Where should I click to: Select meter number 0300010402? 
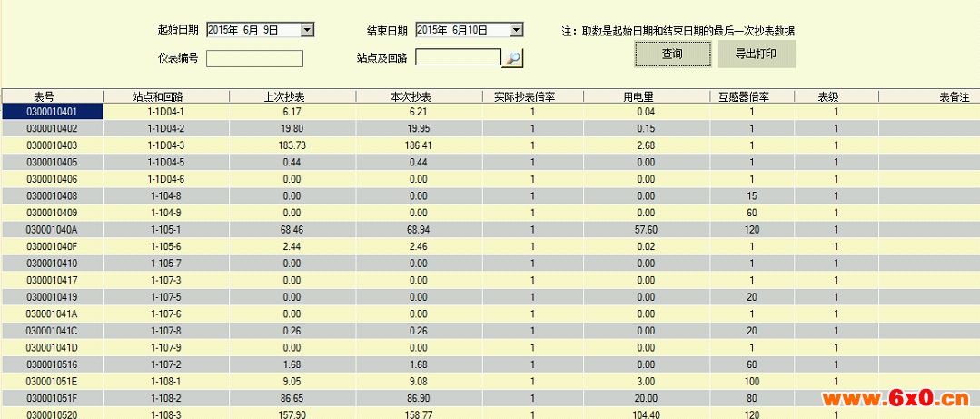point(52,128)
